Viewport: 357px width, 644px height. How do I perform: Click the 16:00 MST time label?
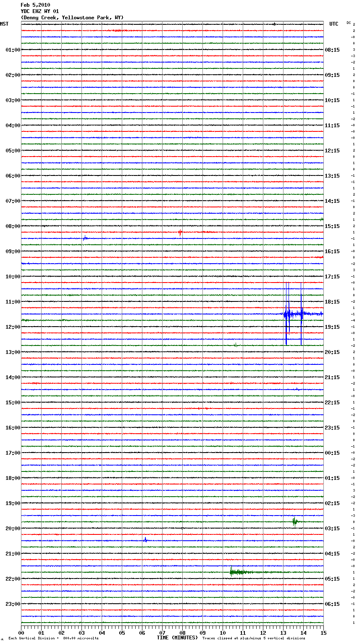[13, 428]
